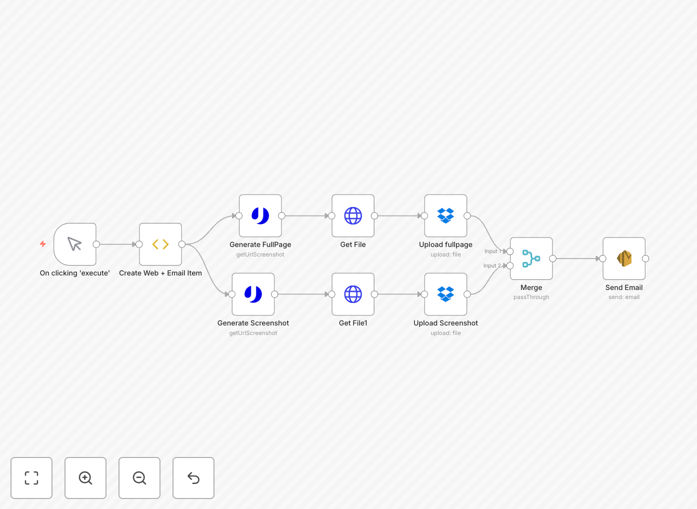697x509 pixels.
Task: Open the Create Web + Email Item code node
Action: point(160,244)
